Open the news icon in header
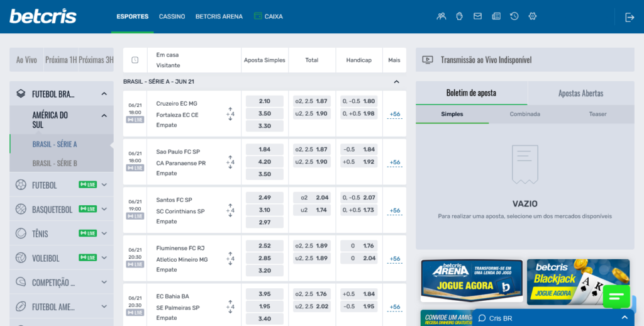This screenshot has width=644, height=326. (x=496, y=16)
